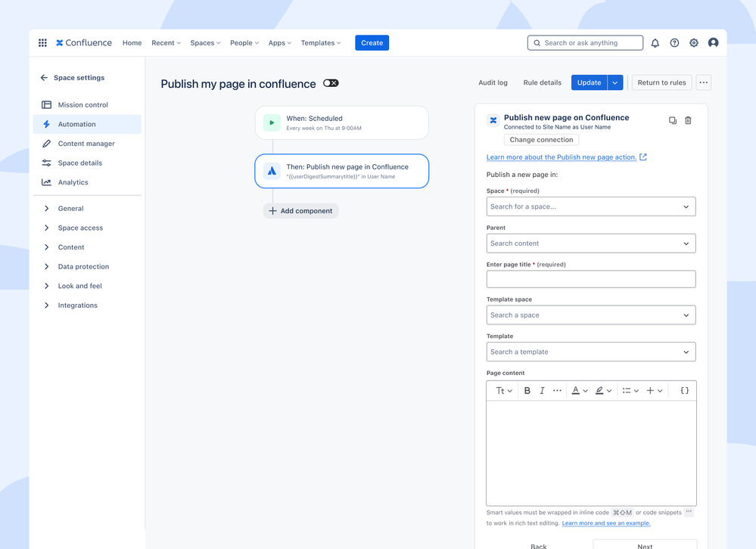This screenshot has width=756, height=549.
Task: Duplicate the Publish new page component
Action: pyautogui.click(x=673, y=120)
